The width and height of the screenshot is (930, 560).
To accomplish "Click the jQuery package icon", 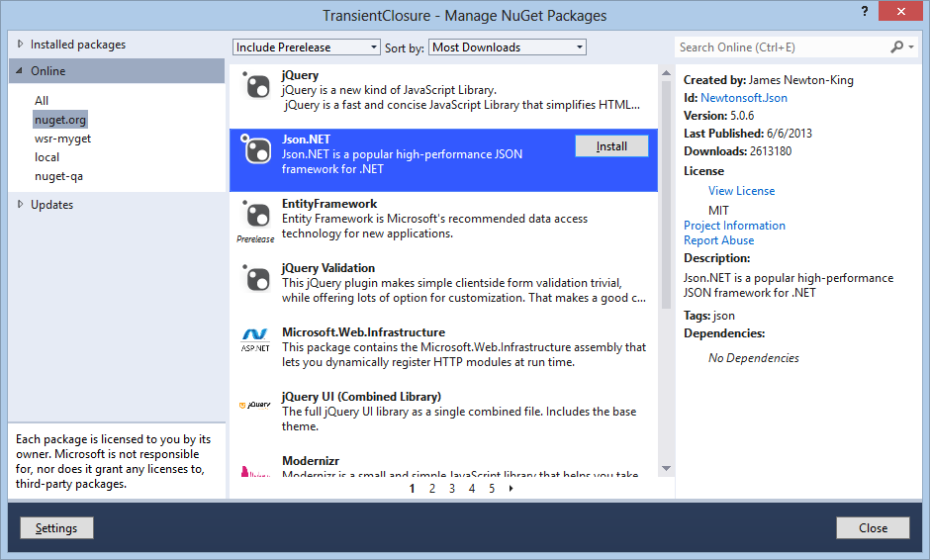I will tap(257, 87).
